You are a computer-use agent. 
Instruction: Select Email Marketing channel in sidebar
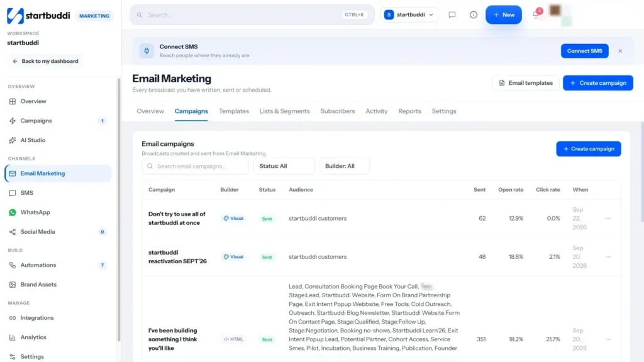[x=57, y=173]
